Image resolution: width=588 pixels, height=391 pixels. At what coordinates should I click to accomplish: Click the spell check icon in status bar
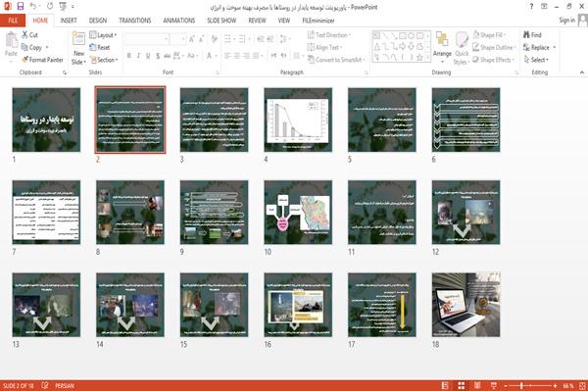pos(45,385)
